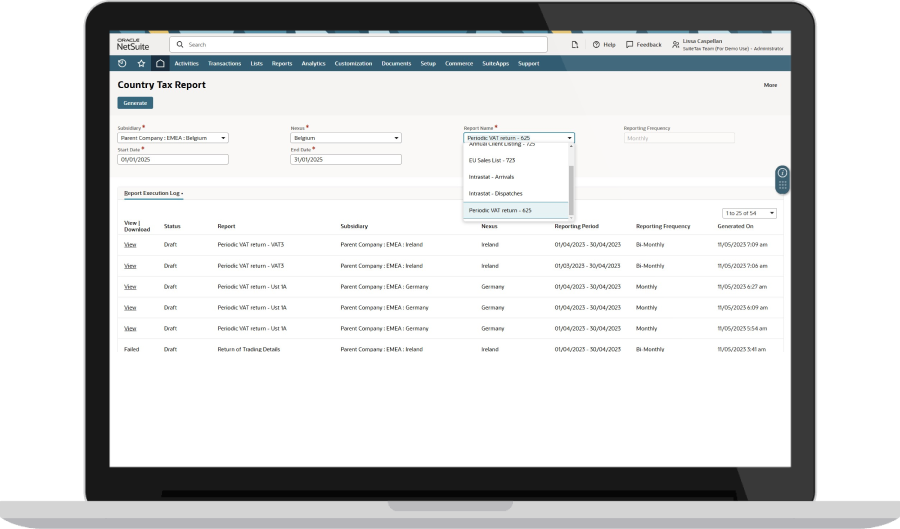Image resolution: width=900 pixels, height=529 pixels.
Task: Choose EU Sales List - 723 option
Action: tap(492, 160)
